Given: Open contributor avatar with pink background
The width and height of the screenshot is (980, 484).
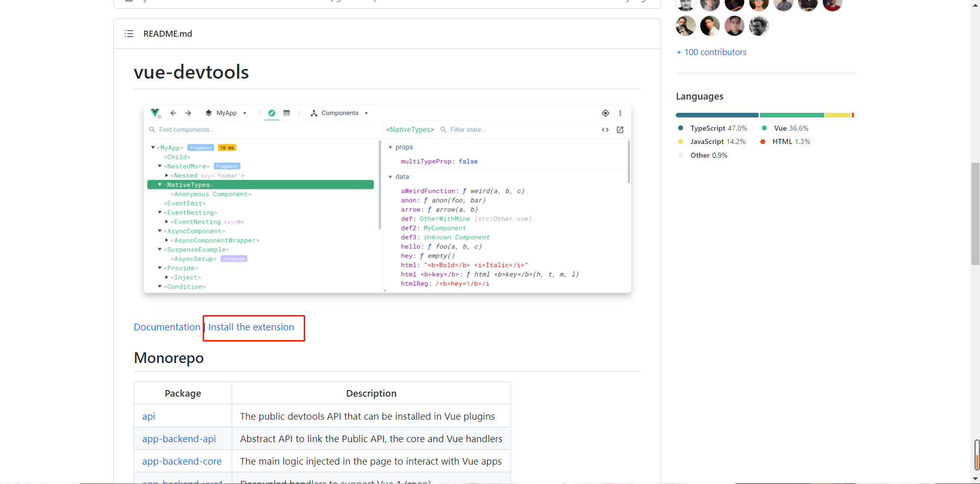Looking at the screenshot, I should pos(734,26).
